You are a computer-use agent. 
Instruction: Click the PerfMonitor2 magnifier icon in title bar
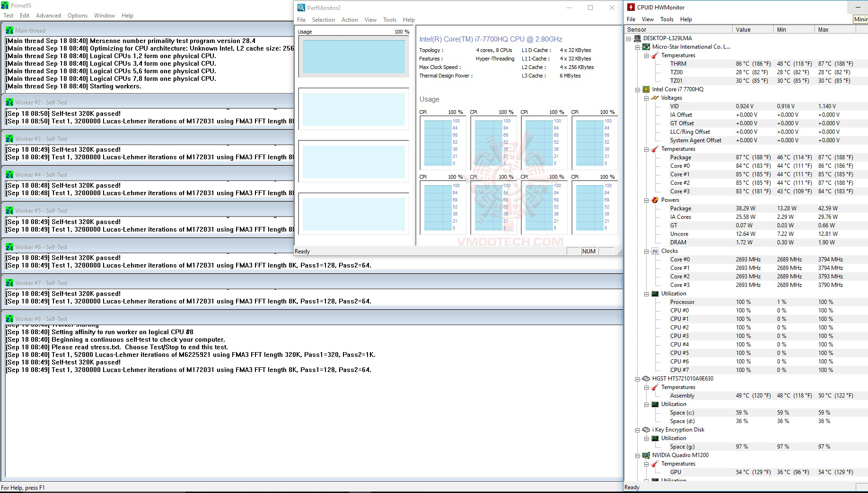point(301,8)
